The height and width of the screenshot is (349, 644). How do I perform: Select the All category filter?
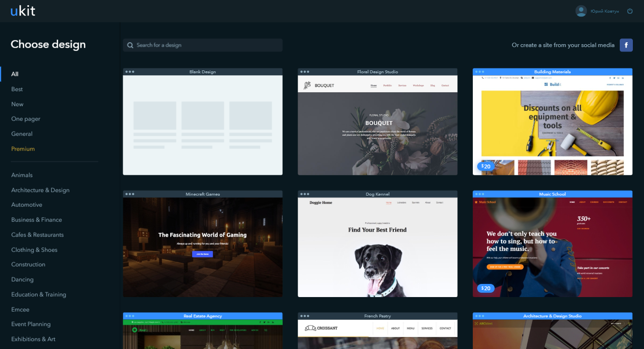coord(15,74)
